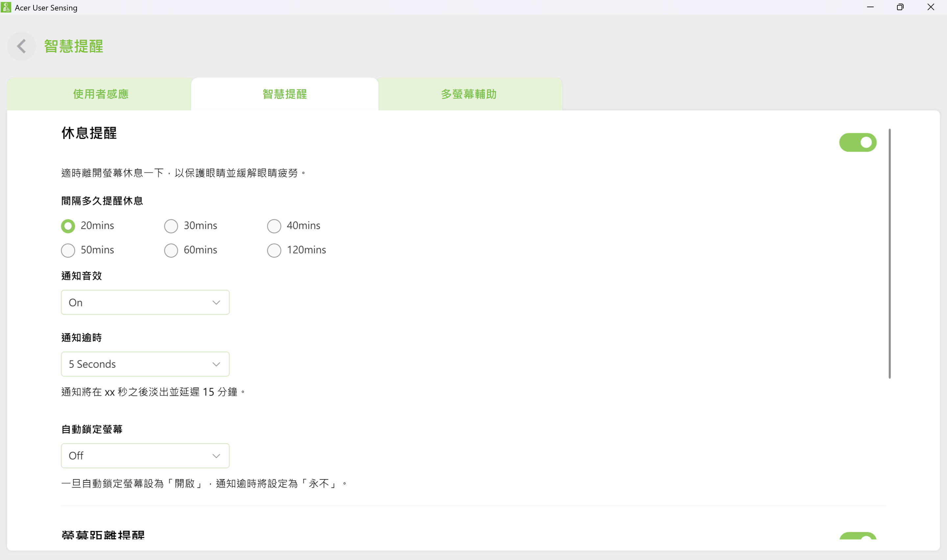Pick the 50mins reminder interval
Viewport: 947px width, 560px height.
point(68,250)
